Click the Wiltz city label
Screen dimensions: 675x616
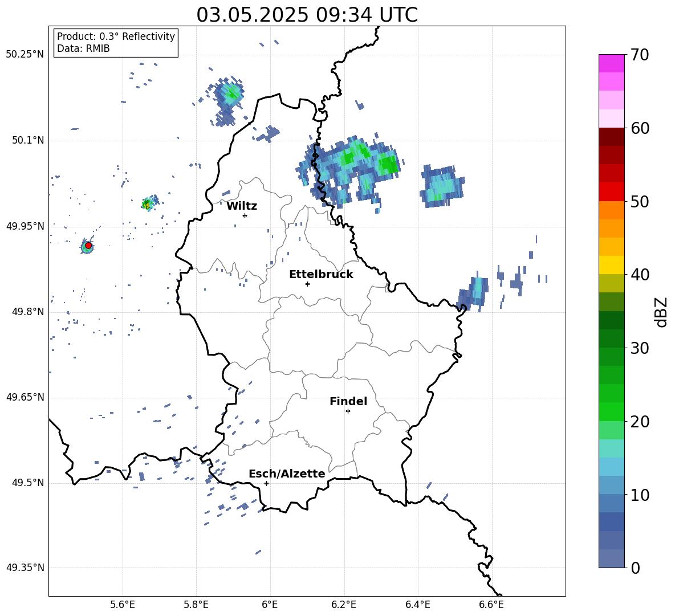click(242, 206)
